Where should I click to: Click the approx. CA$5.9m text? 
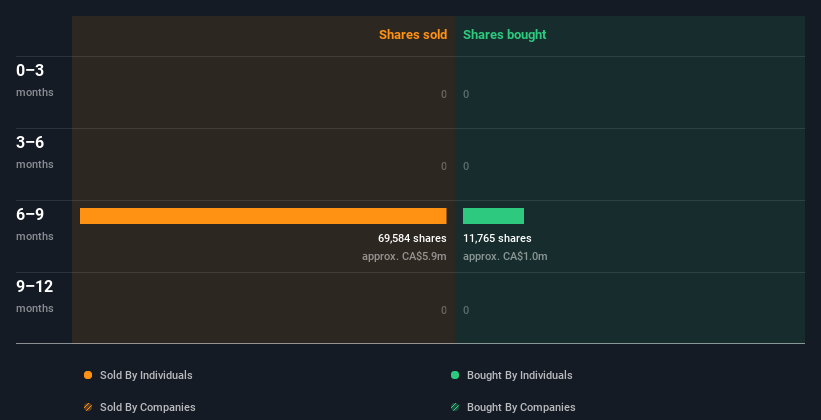click(404, 257)
